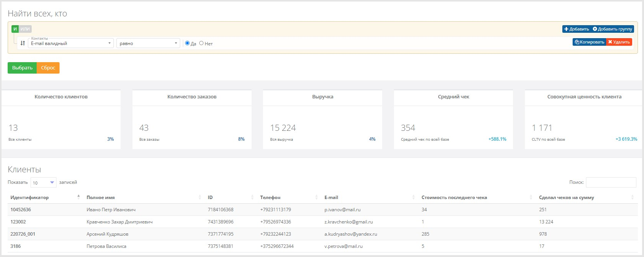
Task: Click phone +375296672344
Action: point(277,246)
